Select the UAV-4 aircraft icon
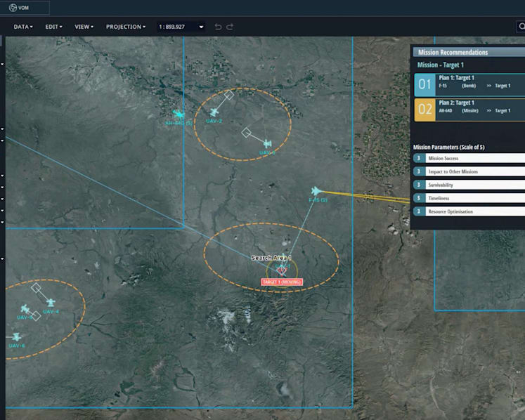The height and width of the screenshot is (420, 525). pos(51,303)
